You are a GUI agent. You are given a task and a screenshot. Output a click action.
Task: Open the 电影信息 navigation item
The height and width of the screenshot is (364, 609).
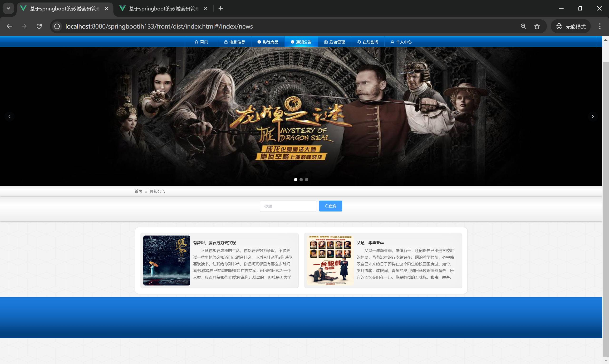coord(235,42)
